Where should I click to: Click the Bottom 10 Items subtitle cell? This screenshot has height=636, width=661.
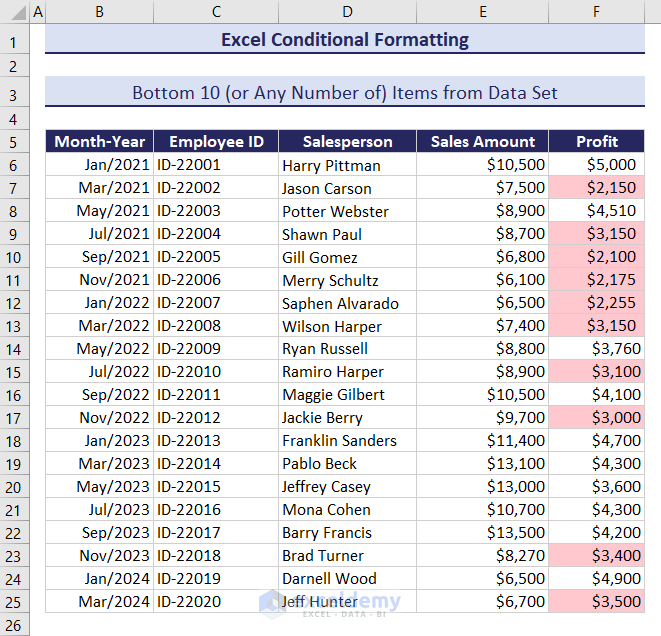345,93
